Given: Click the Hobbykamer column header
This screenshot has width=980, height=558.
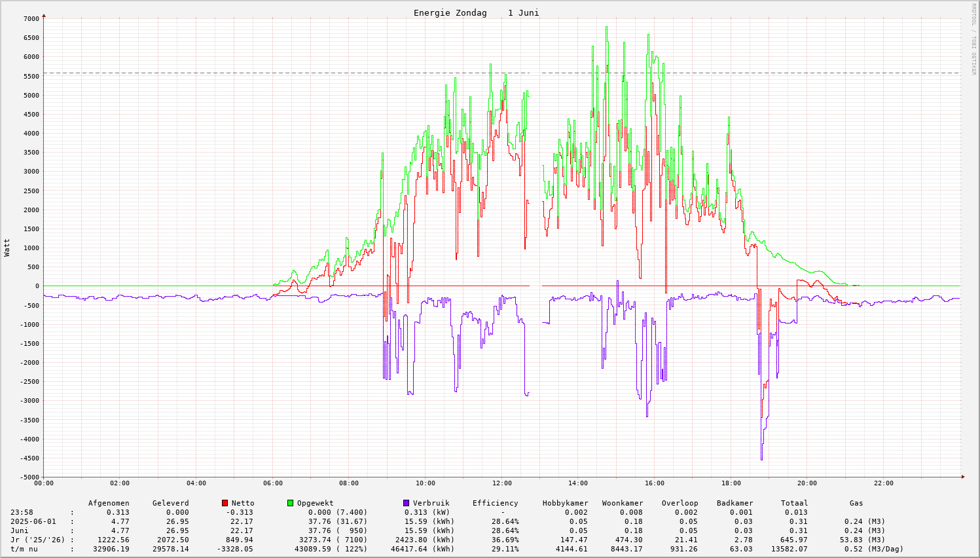Looking at the screenshot, I should [x=565, y=503].
